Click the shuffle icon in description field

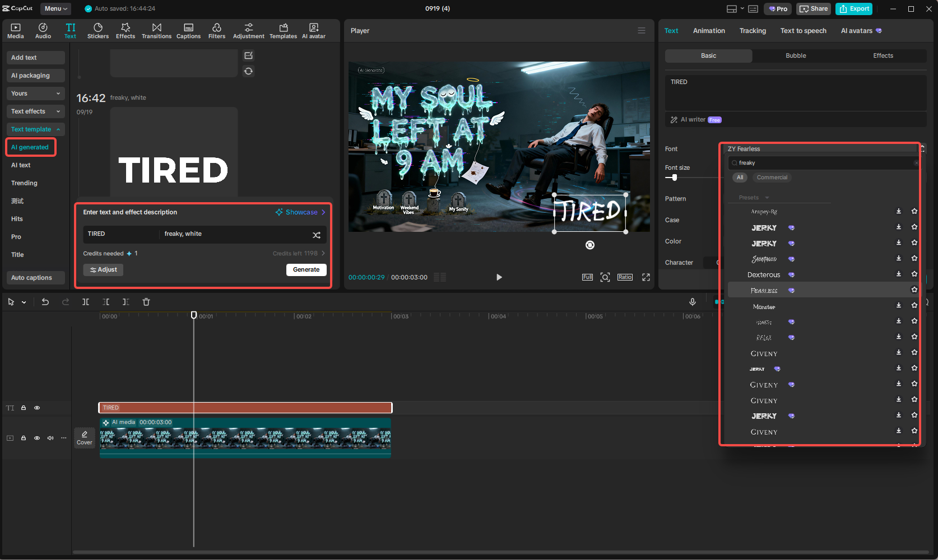point(317,235)
